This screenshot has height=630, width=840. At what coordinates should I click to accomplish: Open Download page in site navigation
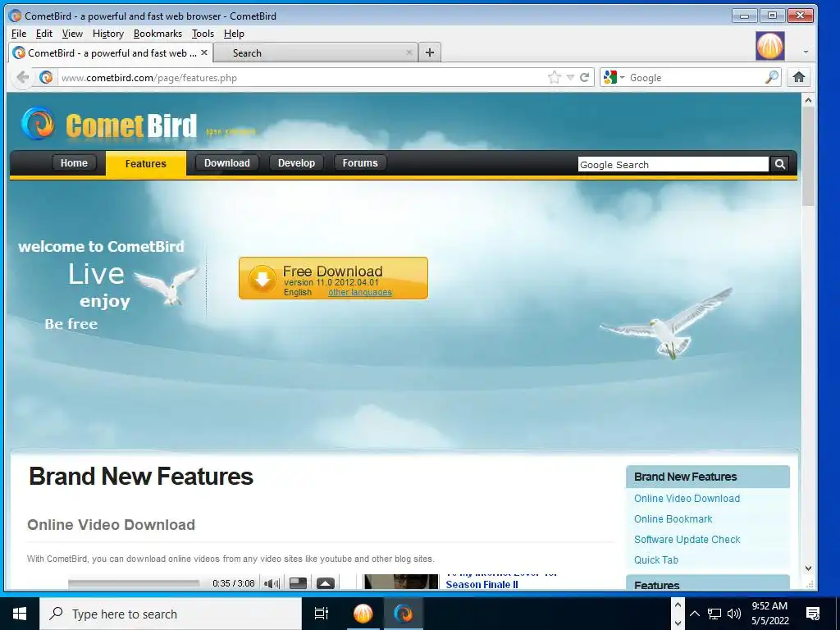226,163
